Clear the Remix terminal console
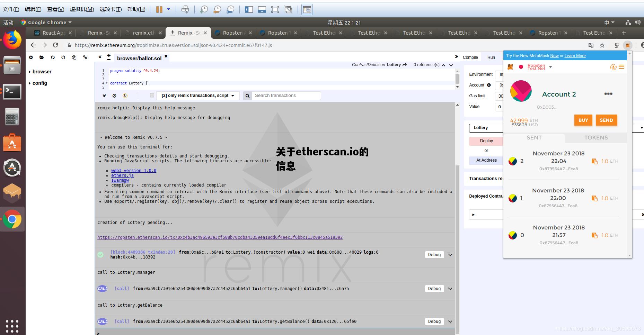The height and width of the screenshot is (335, 644). [114, 96]
